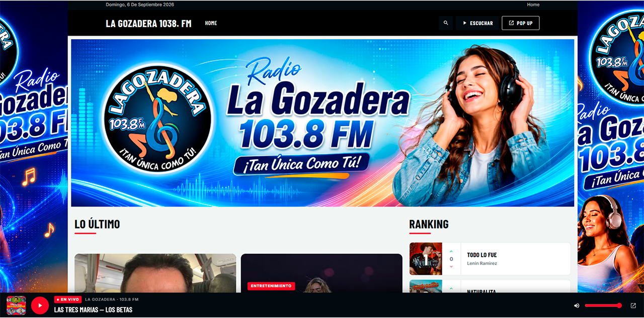Click the La Gozadera · 103.8 FM station label
Image resolution: width=644 pixels, height=318 pixels.
tap(112, 299)
